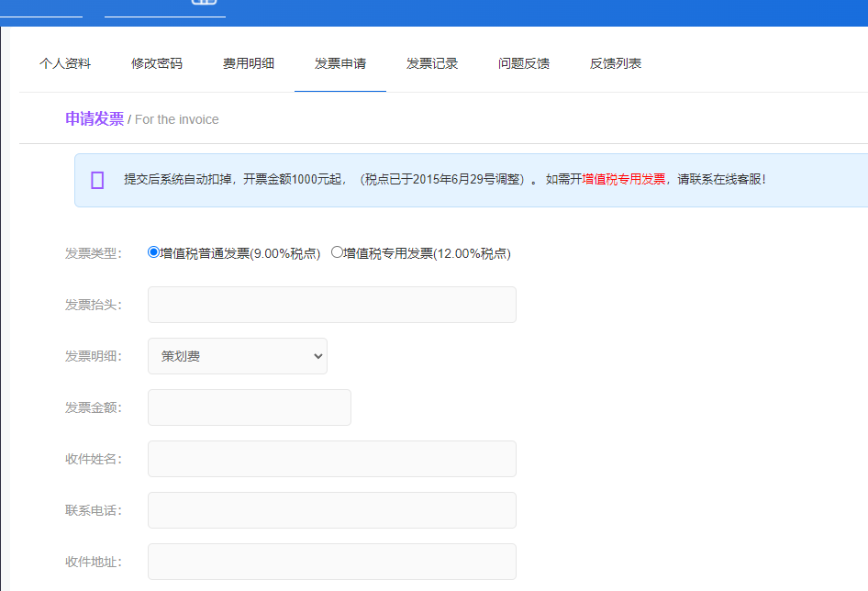The height and width of the screenshot is (591, 868).
Task: Open the 修改密码 tab
Action: pyautogui.click(x=156, y=63)
